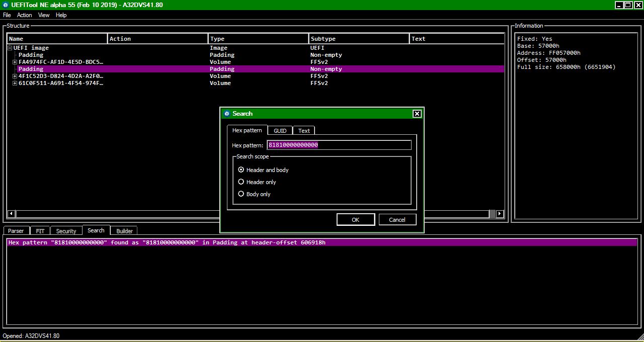Select 61C0F511-A691-4F54-974F volume row
Image resolution: width=644 pixels, height=342 pixels.
pos(256,83)
